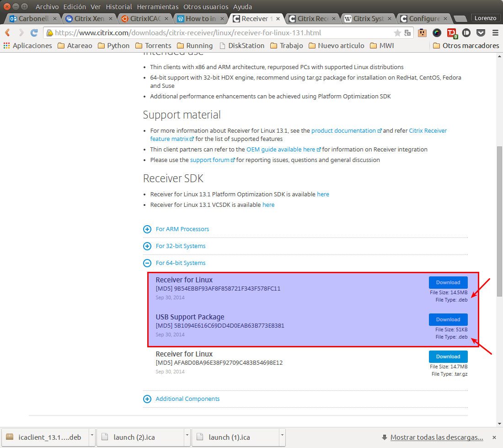Open the downloaded launch (2).ica file
The image size is (503, 448).
(x=140, y=437)
